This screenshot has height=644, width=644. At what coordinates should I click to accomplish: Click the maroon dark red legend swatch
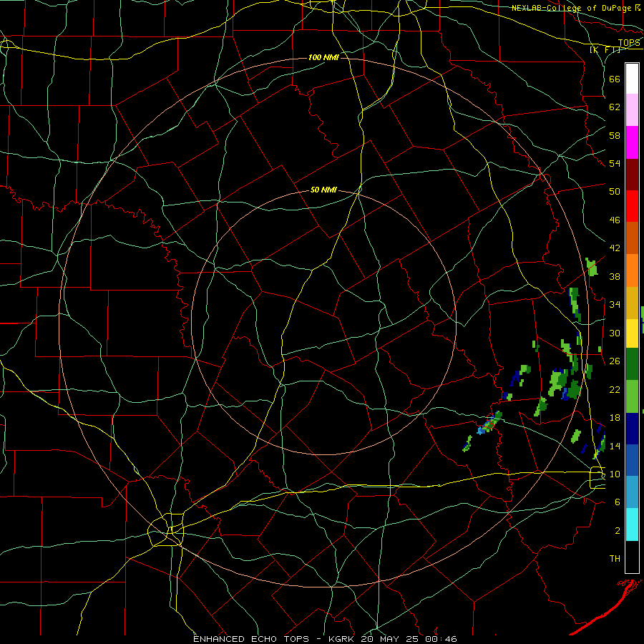632,175
